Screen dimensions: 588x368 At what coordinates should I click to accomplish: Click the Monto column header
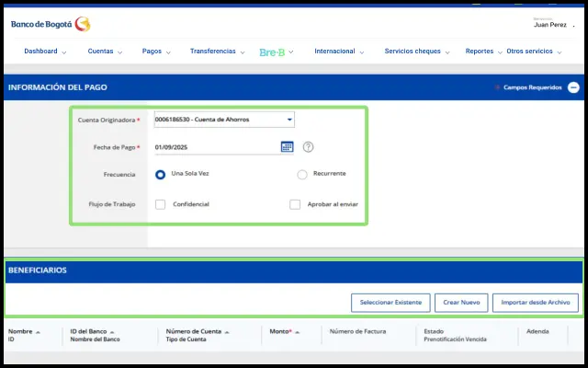[280, 331]
